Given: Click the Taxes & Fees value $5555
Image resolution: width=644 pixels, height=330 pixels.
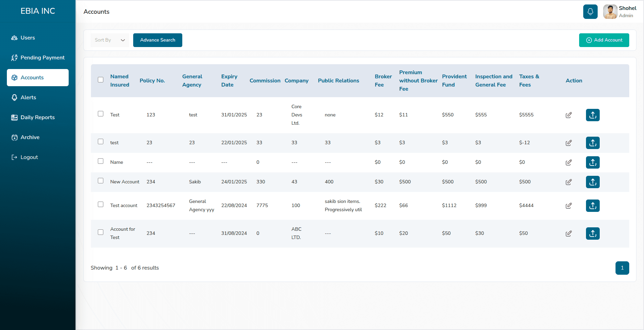Looking at the screenshot, I should point(526,115).
